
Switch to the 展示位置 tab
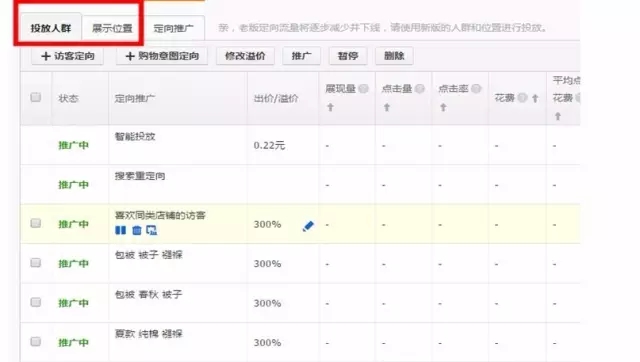112,28
